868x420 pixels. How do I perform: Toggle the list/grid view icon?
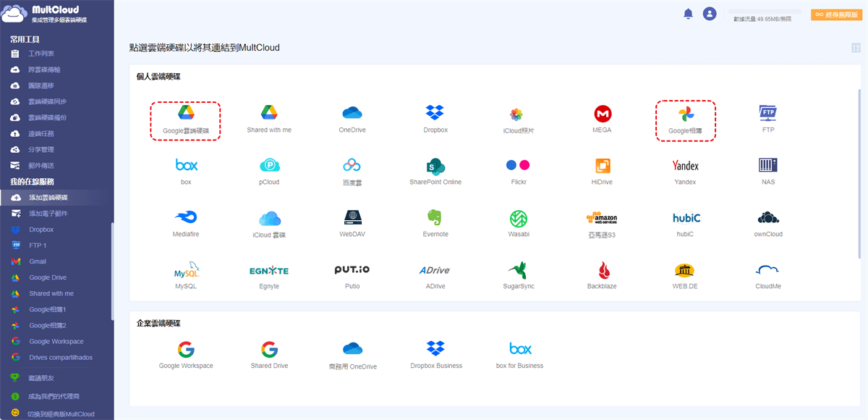coord(856,48)
